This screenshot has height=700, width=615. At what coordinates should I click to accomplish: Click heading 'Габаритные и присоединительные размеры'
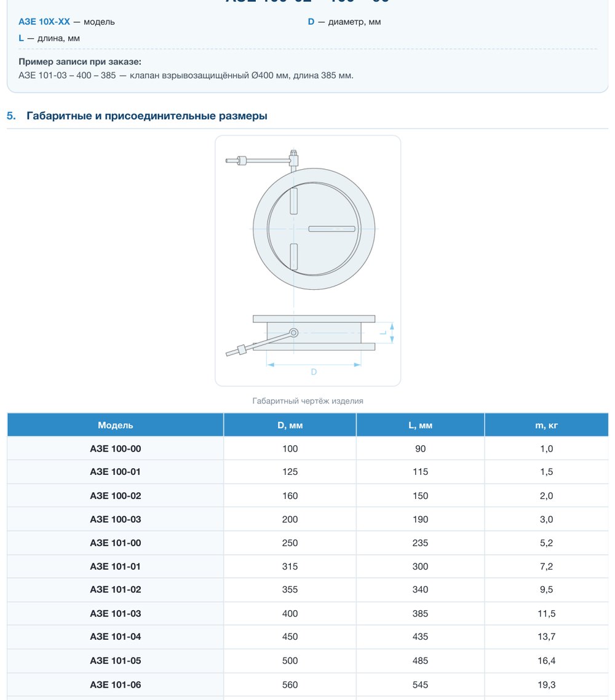pos(147,116)
